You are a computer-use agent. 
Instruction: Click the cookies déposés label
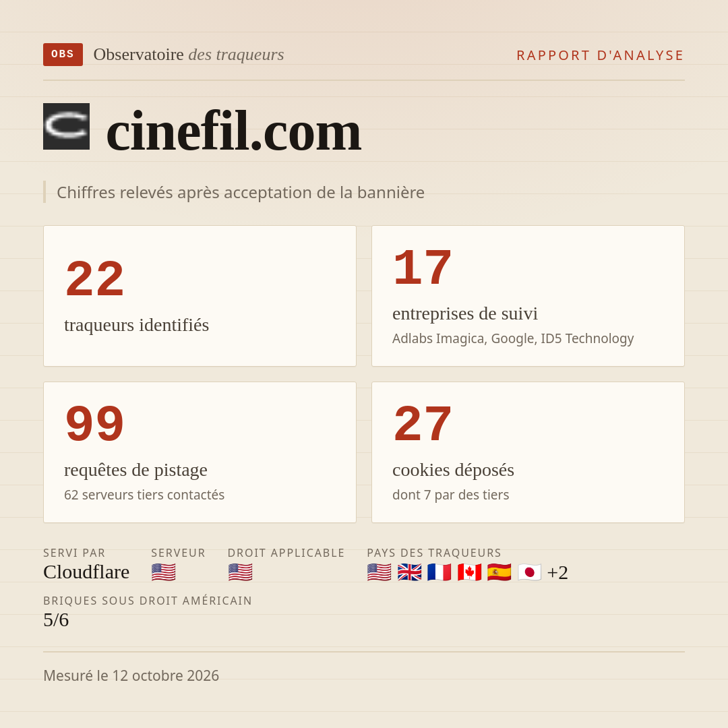point(453,470)
